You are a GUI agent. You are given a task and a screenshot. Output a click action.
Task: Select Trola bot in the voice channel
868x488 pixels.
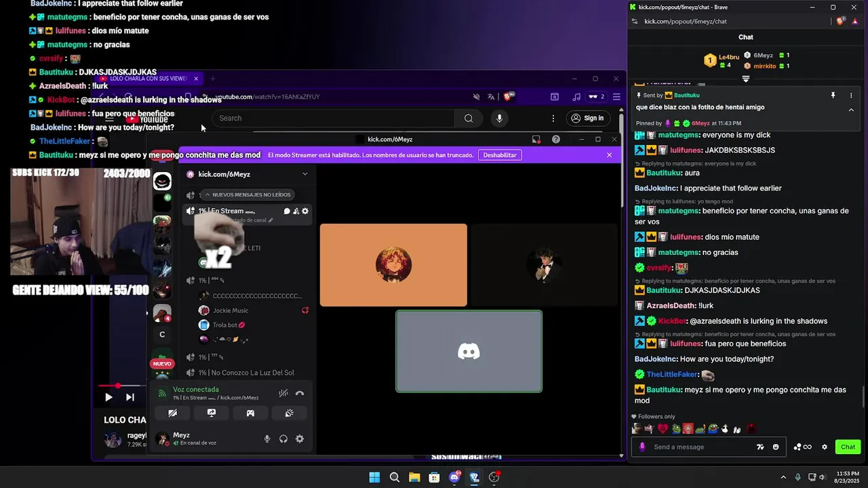point(229,325)
